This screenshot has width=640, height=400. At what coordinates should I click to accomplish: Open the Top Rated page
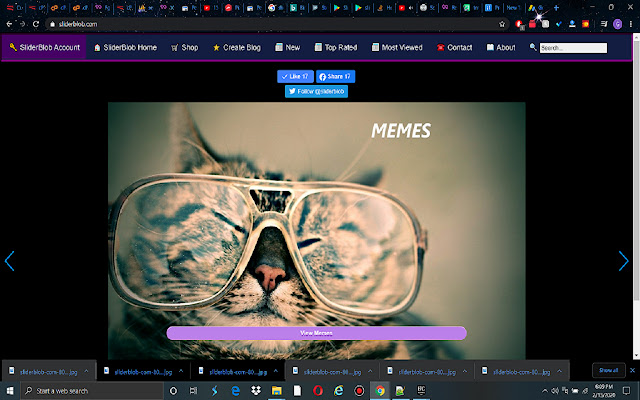[336, 47]
